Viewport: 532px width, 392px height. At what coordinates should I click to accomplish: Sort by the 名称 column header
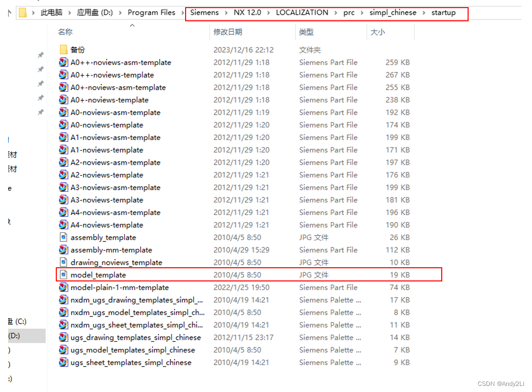coord(65,32)
